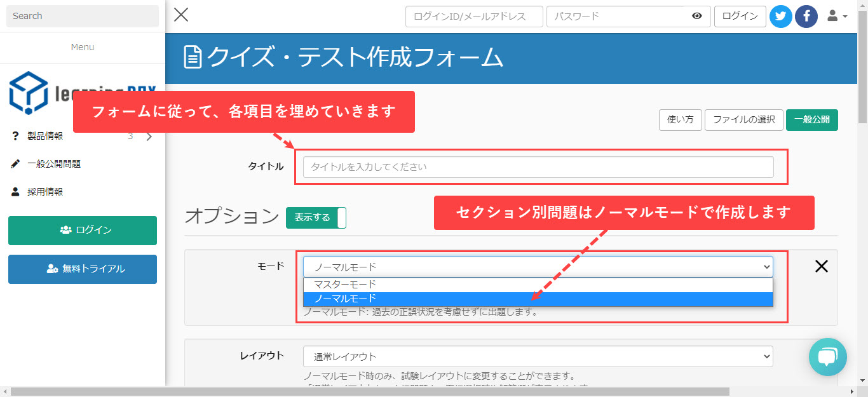Remove the mode option with X icon

[821, 267]
